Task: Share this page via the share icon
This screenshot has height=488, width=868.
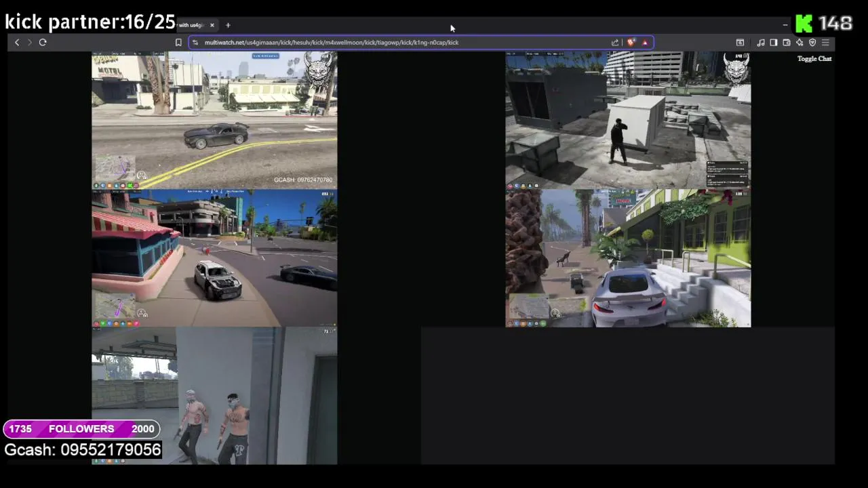Action: [616, 42]
